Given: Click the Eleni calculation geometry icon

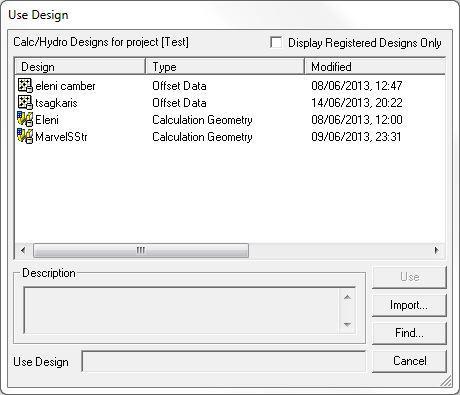Looking at the screenshot, I should tap(25, 120).
